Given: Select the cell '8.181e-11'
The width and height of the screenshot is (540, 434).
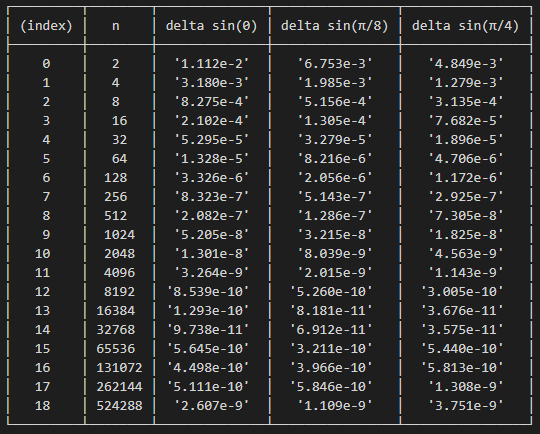Looking at the screenshot, I should tap(331, 311).
